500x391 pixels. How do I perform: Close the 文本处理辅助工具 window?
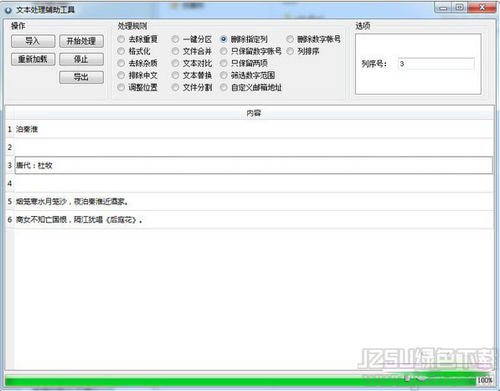482,7
